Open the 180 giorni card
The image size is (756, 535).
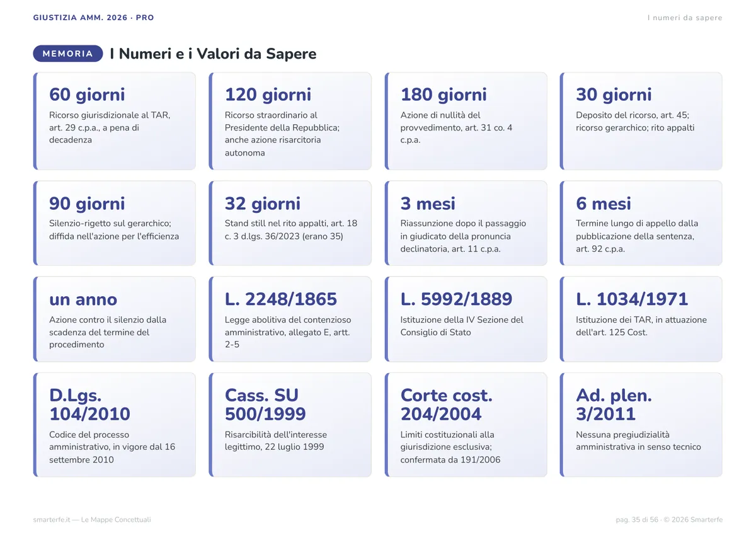tap(466, 121)
